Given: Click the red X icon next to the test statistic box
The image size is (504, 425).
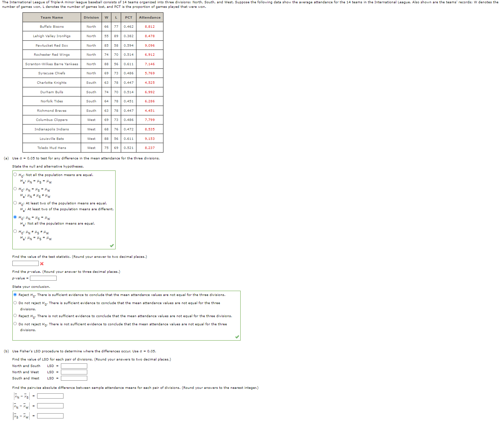Looking at the screenshot, I should pyautogui.click(x=41, y=263).
